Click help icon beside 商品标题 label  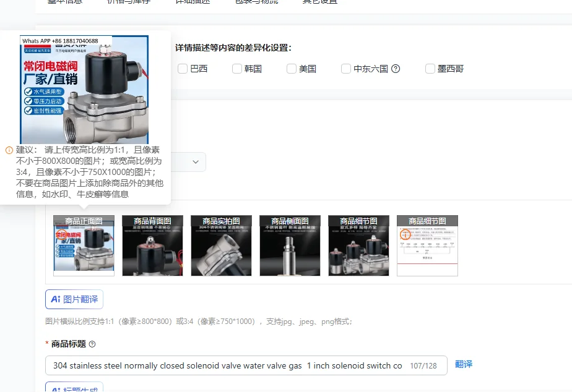[x=92, y=344]
